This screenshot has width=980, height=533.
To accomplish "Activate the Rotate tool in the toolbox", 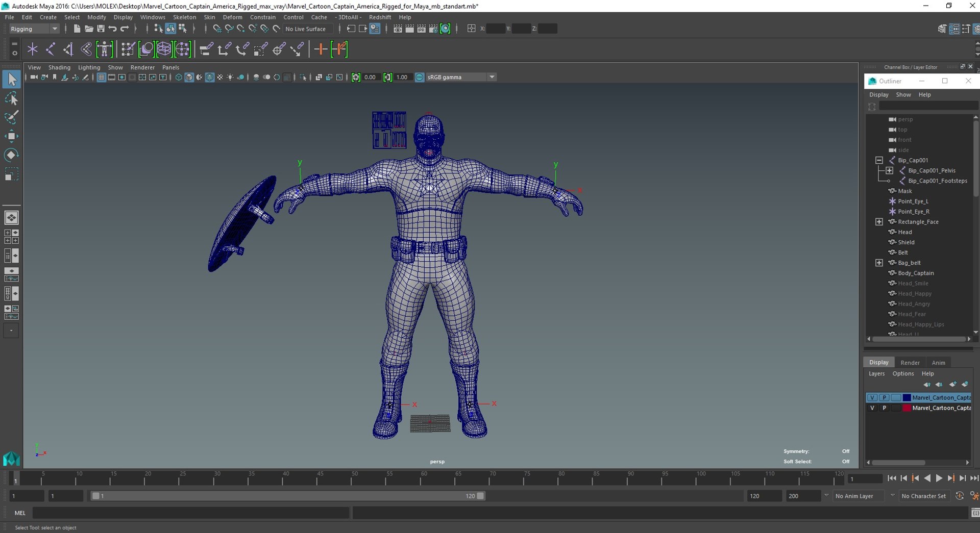I will (x=12, y=155).
